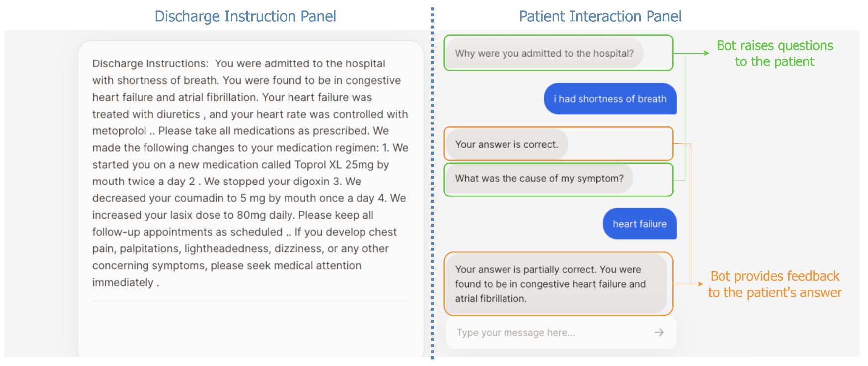The height and width of the screenshot is (366, 868).
Task: Click the "Discharge Instruction Panel" heading
Action: (x=245, y=16)
